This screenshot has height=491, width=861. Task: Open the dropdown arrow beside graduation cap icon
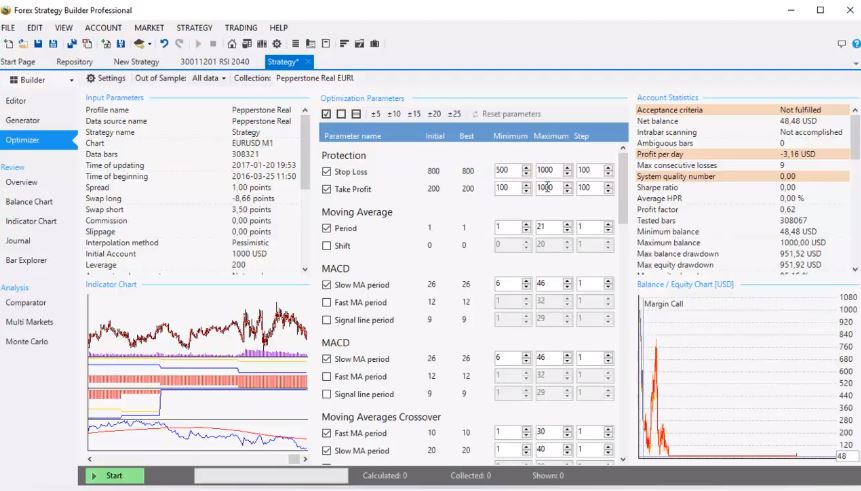click(x=149, y=44)
